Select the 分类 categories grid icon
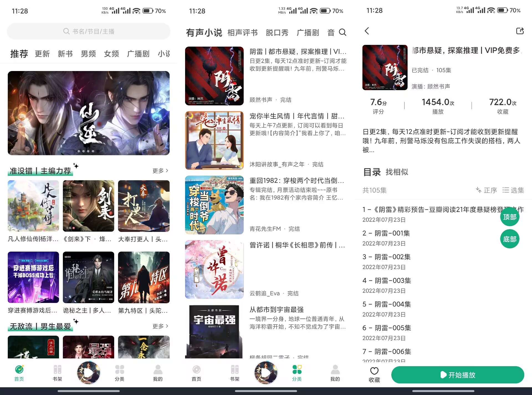Viewport: 532px width, 395px height. (297, 373)
